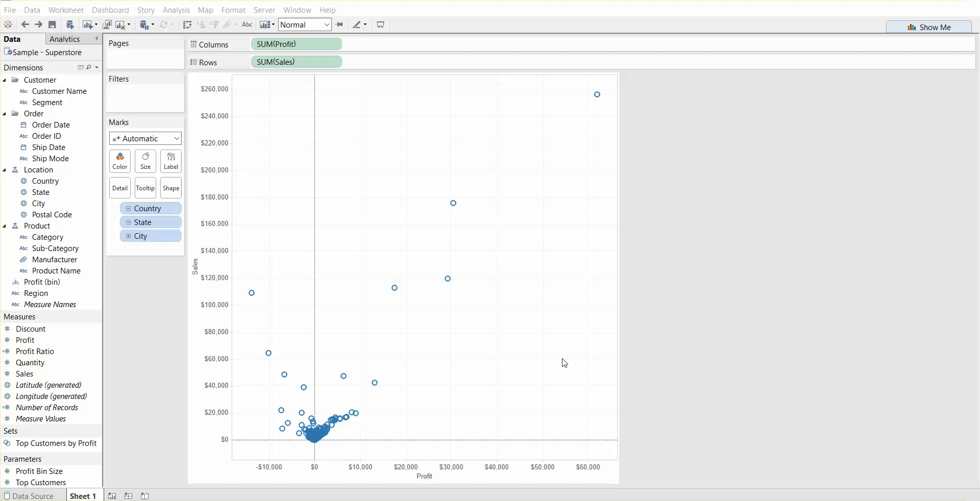Open the Color marks card
The height and width of the screenshot is (501, 980).
pyautogui.click(x=120, y=161)
